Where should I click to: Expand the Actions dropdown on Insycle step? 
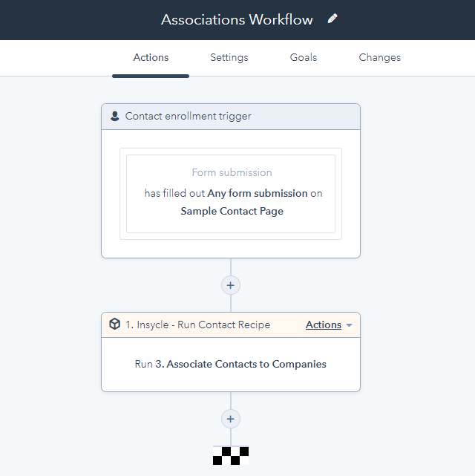[329, 325]
